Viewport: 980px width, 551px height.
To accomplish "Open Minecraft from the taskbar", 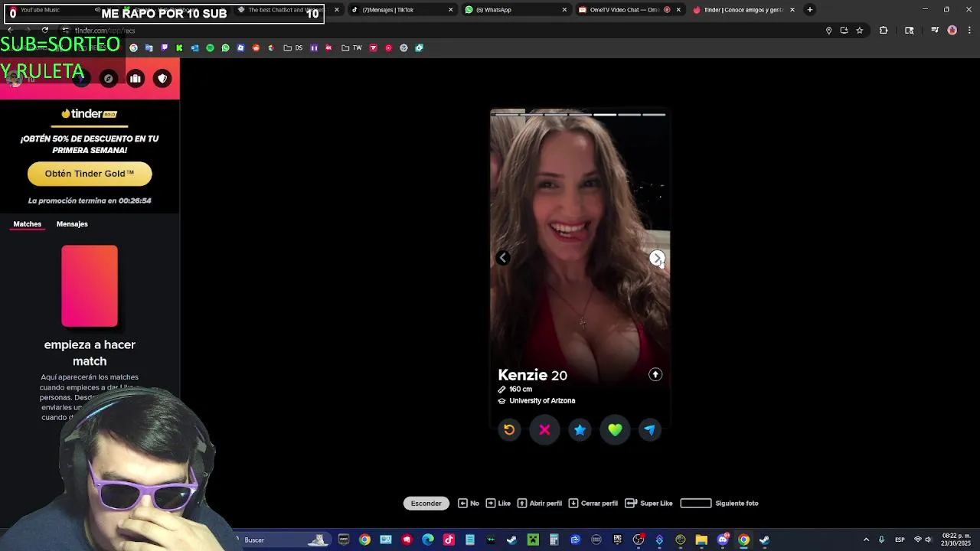I will [x=533, y=540].
